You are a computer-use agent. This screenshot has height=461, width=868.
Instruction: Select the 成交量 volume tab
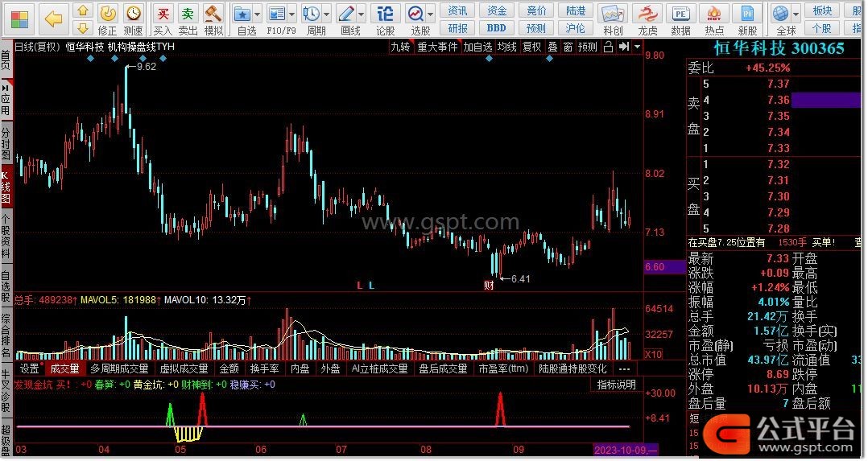click(x=64, y=368)
